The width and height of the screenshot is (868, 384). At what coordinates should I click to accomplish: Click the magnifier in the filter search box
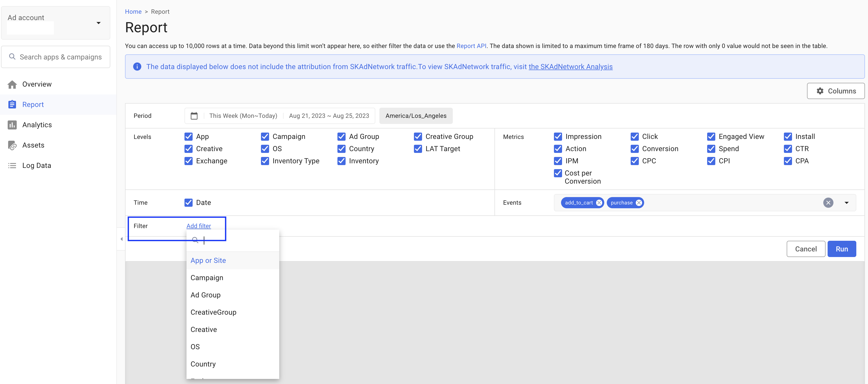tap(195, 240)
